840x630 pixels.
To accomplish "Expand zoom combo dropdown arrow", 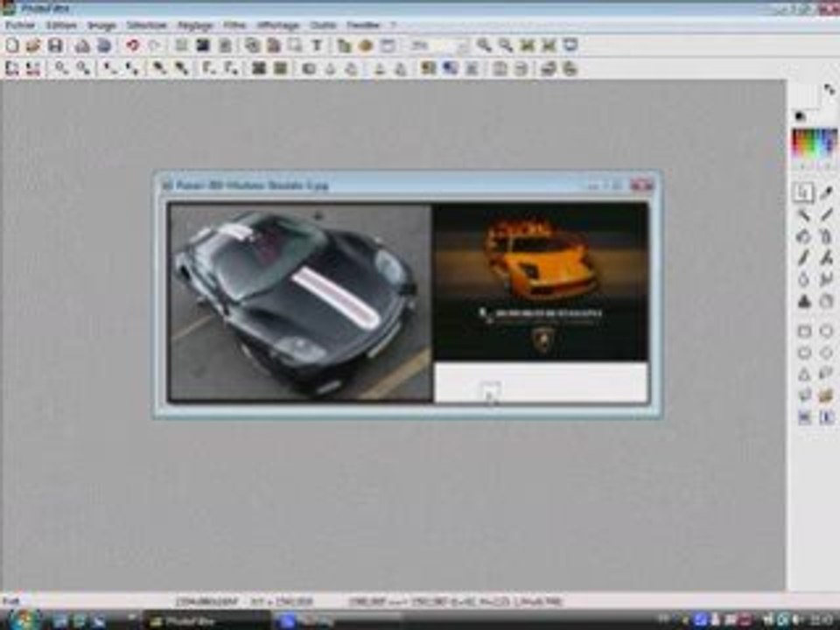I will point(463,46).
